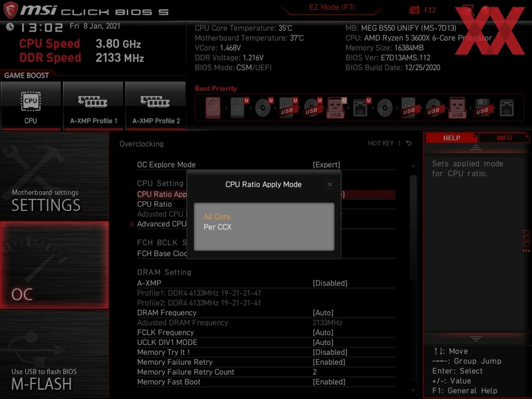Click the first Profile1: DDR4 4133MHz line

coord(199,293)
